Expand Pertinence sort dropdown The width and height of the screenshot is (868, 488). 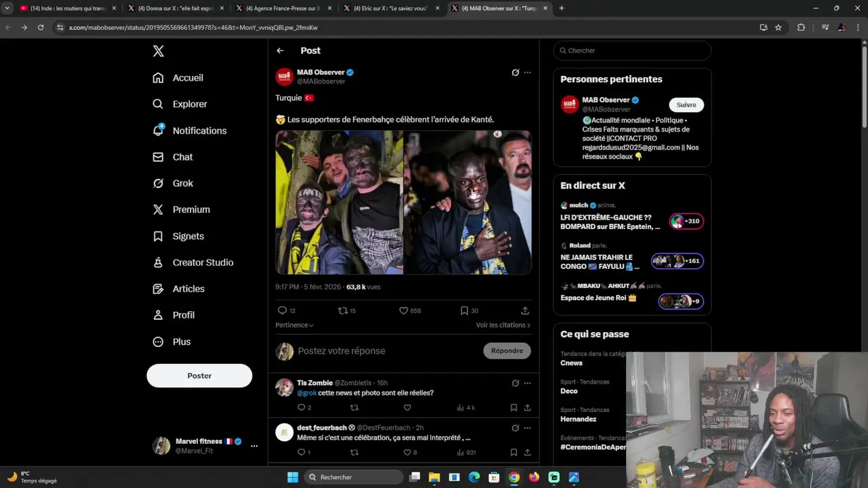(294, 325)
